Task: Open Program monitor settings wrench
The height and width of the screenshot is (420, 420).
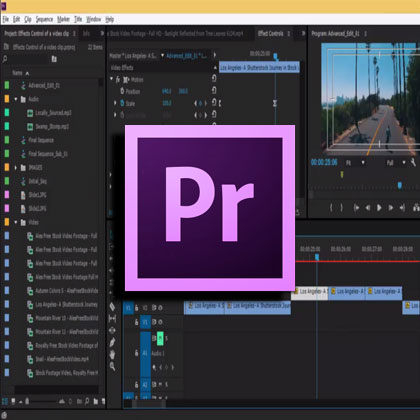Action: pyautogui.click(x=413, y=162)
